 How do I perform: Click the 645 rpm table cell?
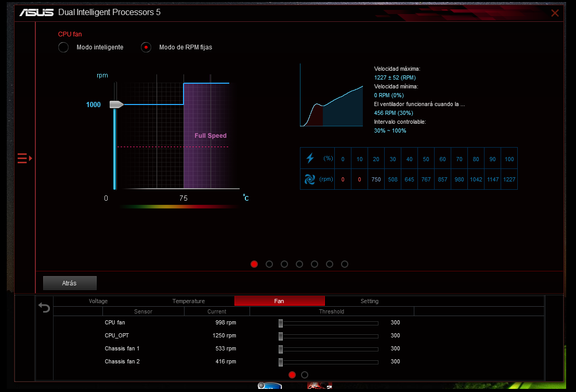tap(409, 179)
